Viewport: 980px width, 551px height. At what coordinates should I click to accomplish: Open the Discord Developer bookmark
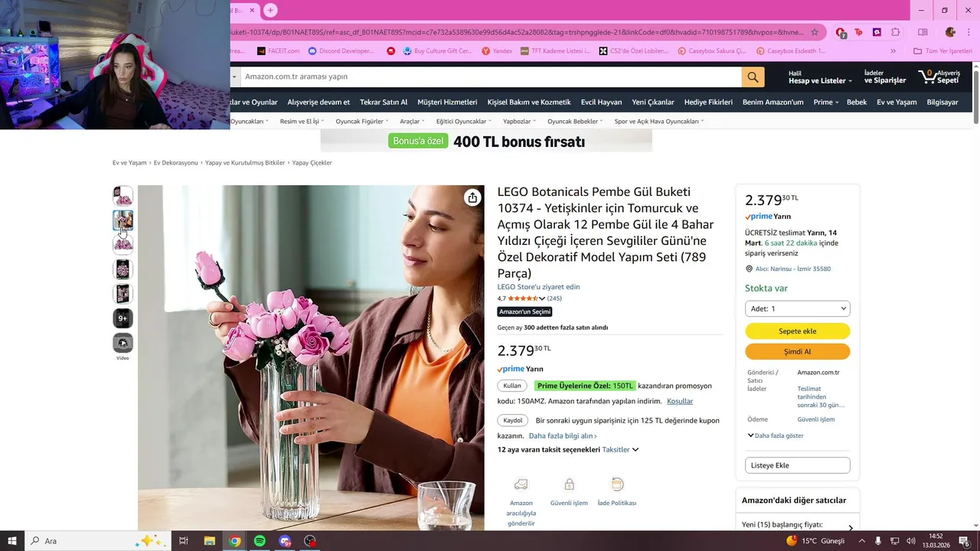point(341,51)
